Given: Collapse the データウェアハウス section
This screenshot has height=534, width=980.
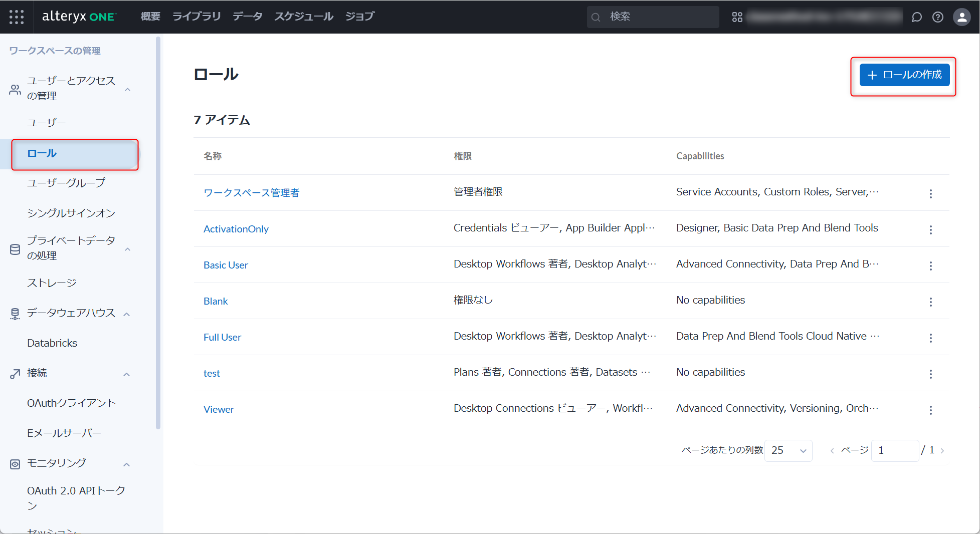Looking at the screenshot, I should (x=127, y=314).
